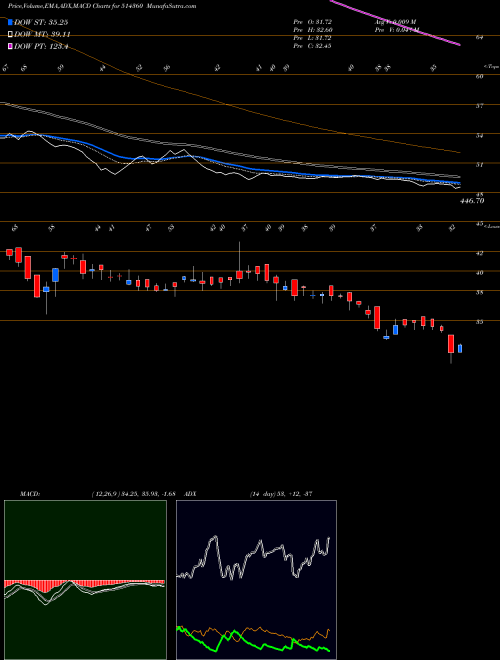Click the 446.70 value label

pos(471,201)
